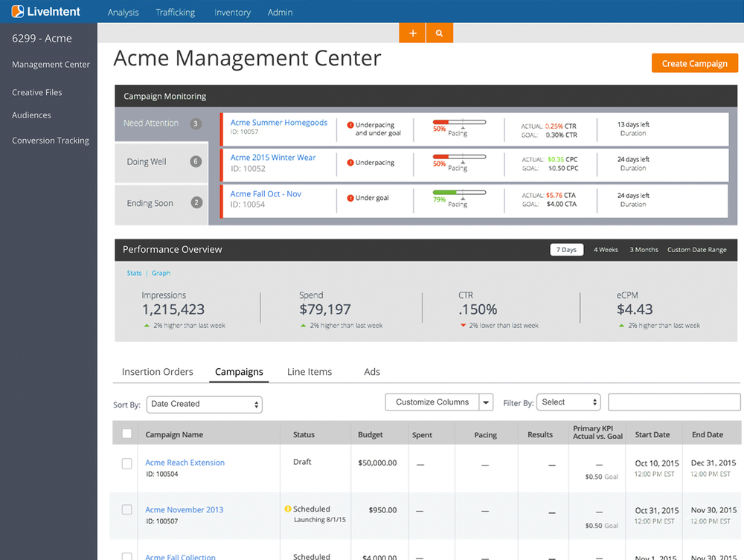Click the Ending Soon count badge 2

click(196, 203)
